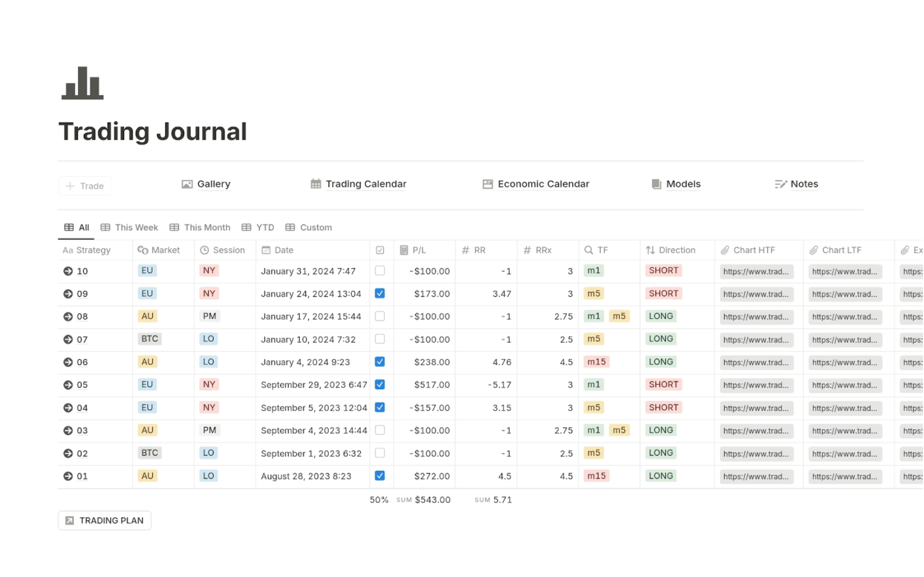Viewport: 924px width, 577px height.
Task: Uncheck the checkbox for trade 09
Action: [x=380, y=294]
